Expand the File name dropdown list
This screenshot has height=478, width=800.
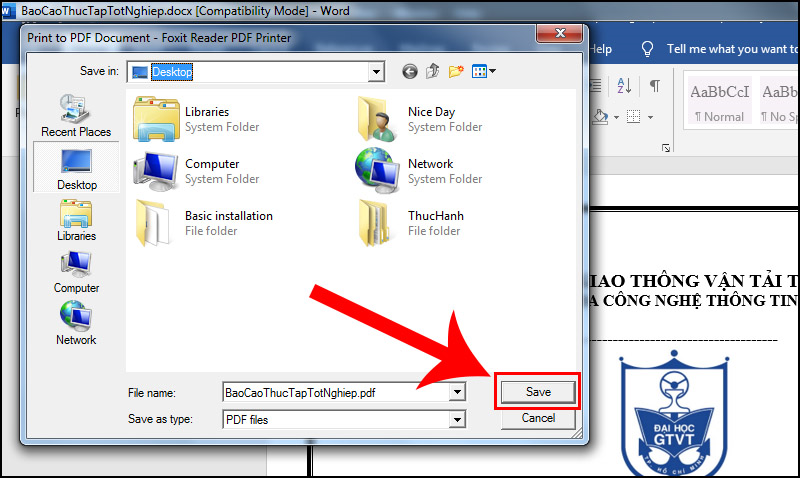457,393
